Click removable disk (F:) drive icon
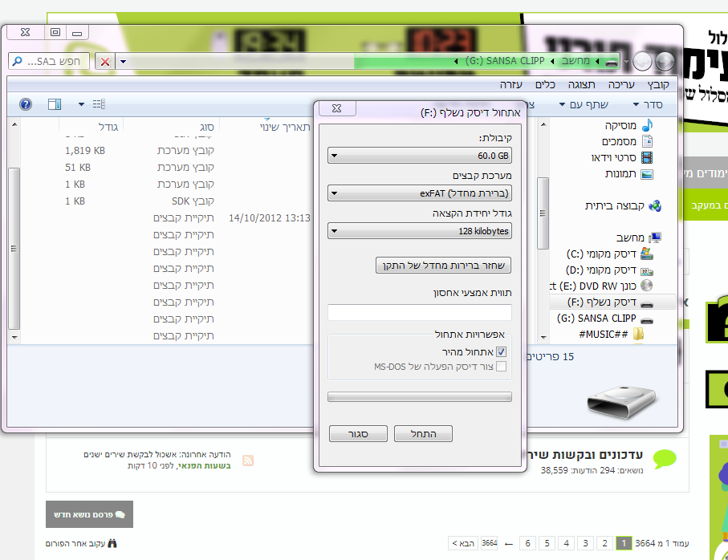The image size is (728, 560). click(x=647, y=303)
